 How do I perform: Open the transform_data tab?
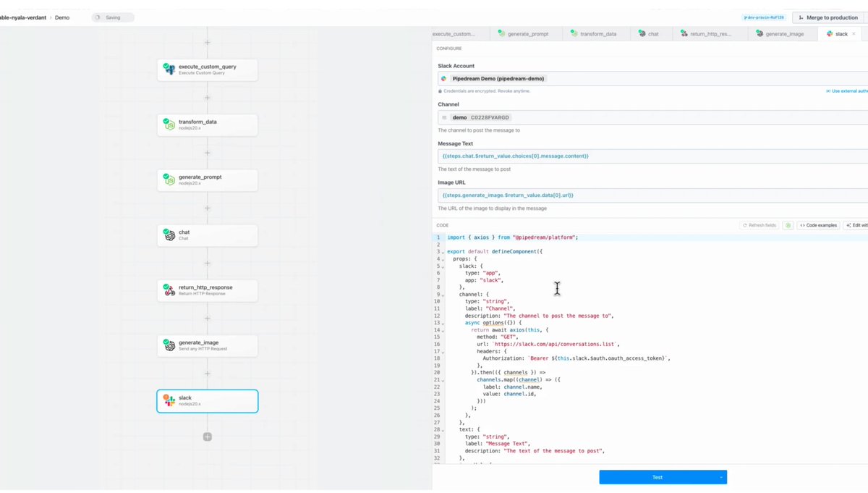pyautogui.click(x=593, y=34)
